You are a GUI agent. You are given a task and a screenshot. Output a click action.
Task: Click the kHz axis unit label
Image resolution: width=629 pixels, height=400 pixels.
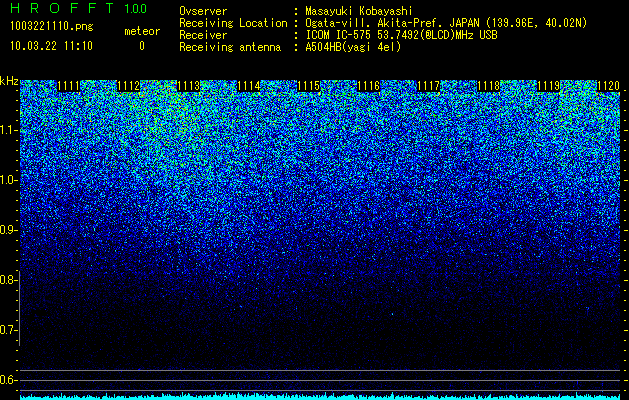click(9, 81)
